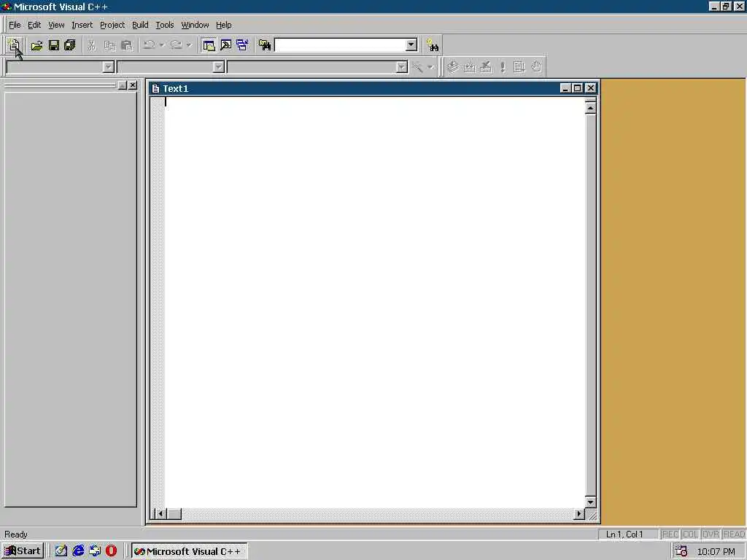The image size is (747, 560).
Task: Click the editor horizontal scroll right arrow
Action: [578, 514]
